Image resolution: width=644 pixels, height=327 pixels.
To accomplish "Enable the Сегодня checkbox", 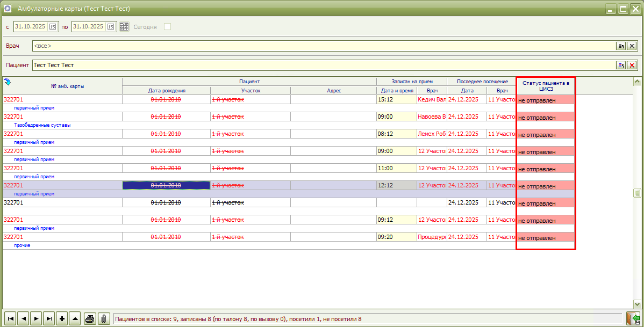I will tap(167, 26).
